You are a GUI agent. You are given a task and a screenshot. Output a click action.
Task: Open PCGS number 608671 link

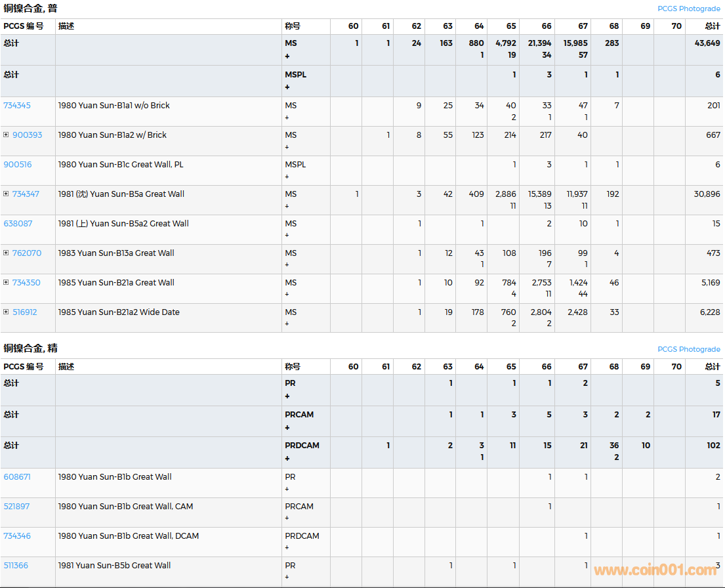coord(17,476)
